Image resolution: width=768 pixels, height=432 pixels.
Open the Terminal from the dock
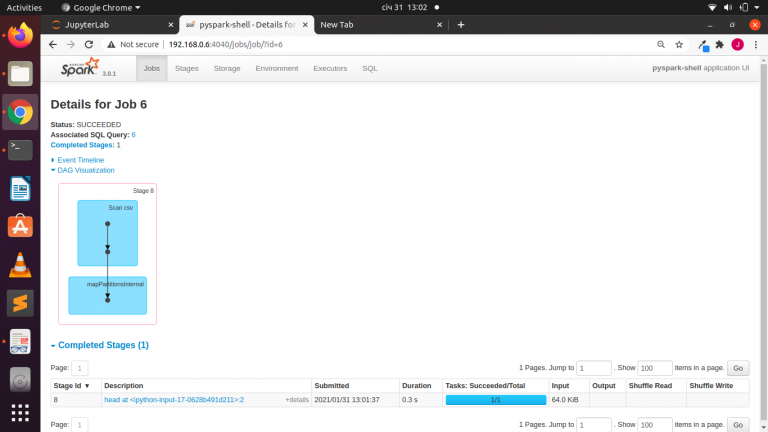coord(20,150)
